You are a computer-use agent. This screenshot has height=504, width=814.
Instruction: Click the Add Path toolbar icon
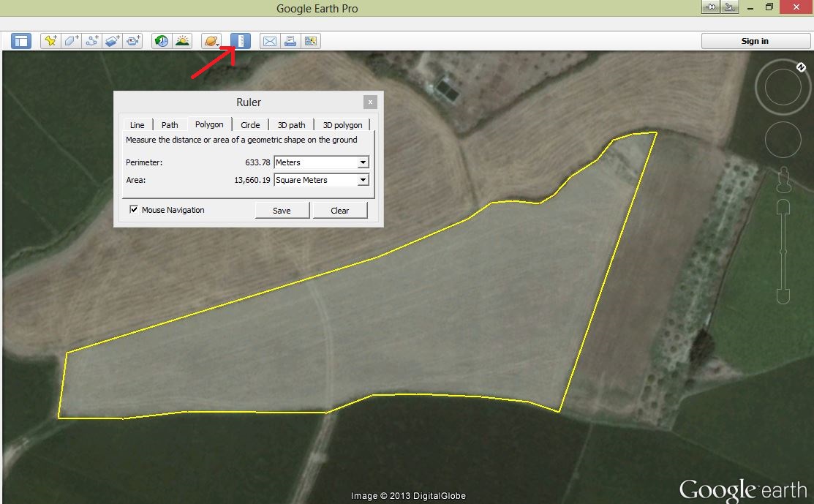pos(91,41)
